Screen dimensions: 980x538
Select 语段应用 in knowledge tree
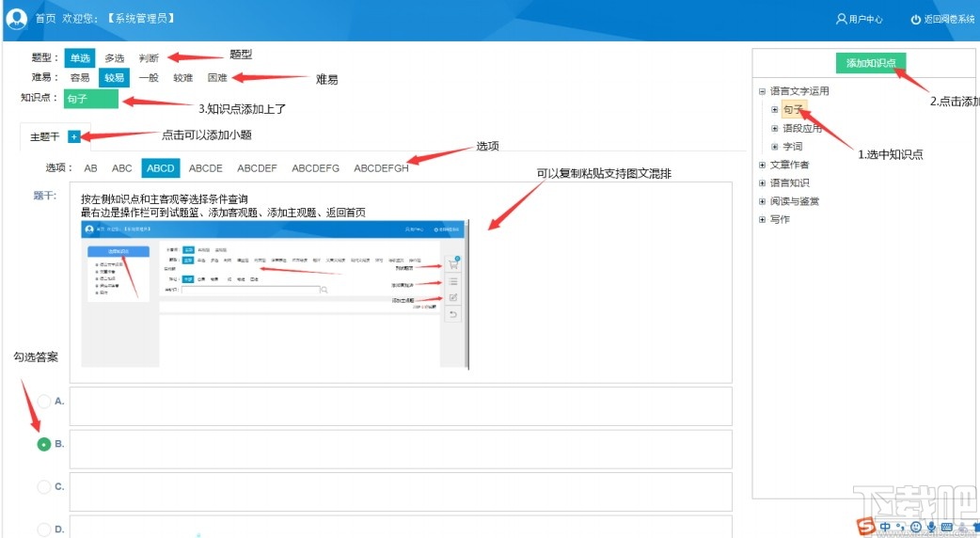pyautogui.click(x=802, y=128)
